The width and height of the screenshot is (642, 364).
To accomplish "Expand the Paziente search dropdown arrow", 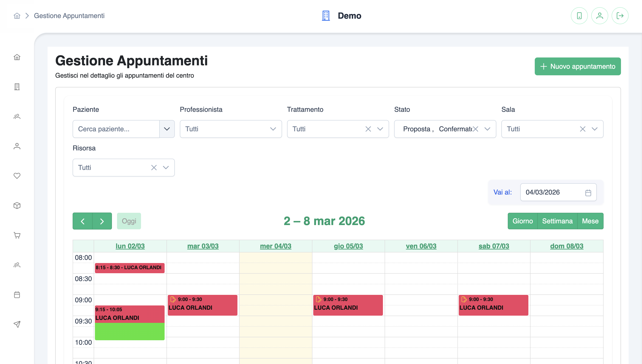I will click(167, 129).
